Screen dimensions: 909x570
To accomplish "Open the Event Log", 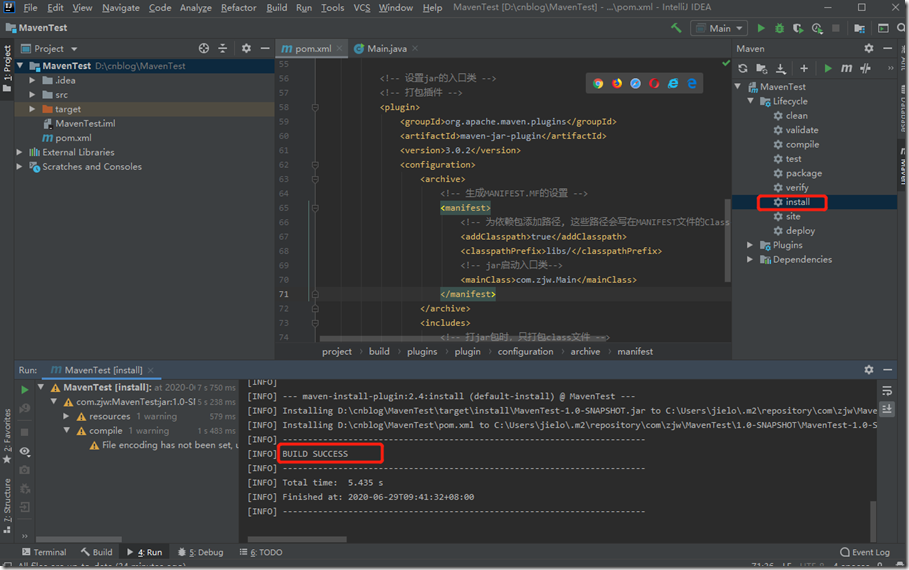I will pos(864,552).
